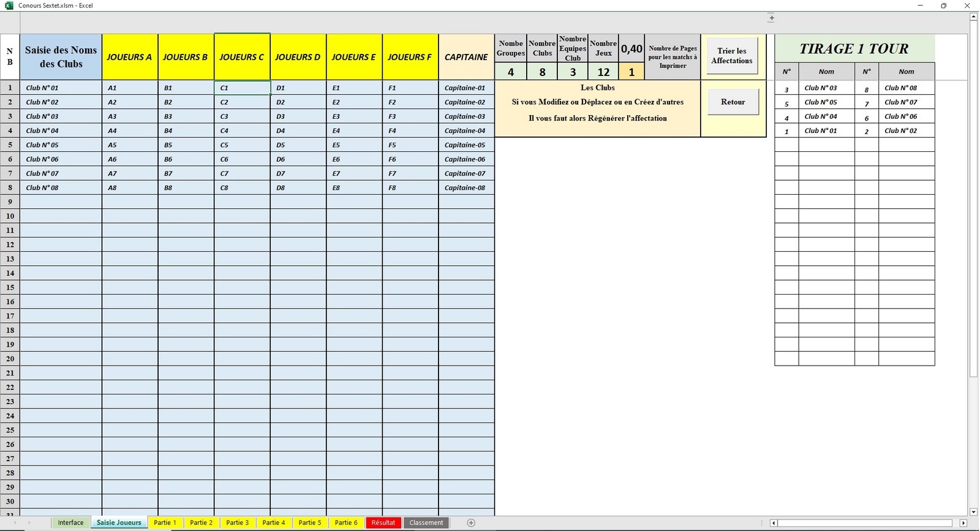This screenshot has height=531, width=980.
Task: Select cell D4 player entry
Action: pyautogui.click(x=298, y=130)
